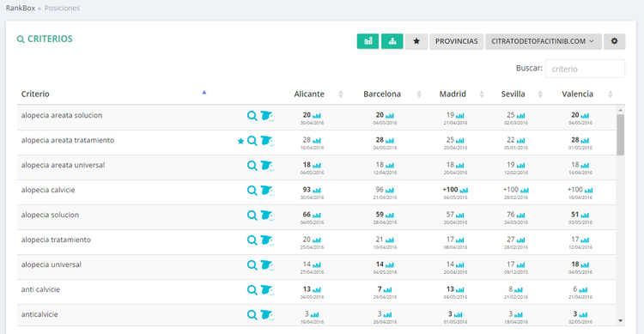Open the gear settings button
The image size is (644, 334).
pyautogui.click(x=615, y=41)
